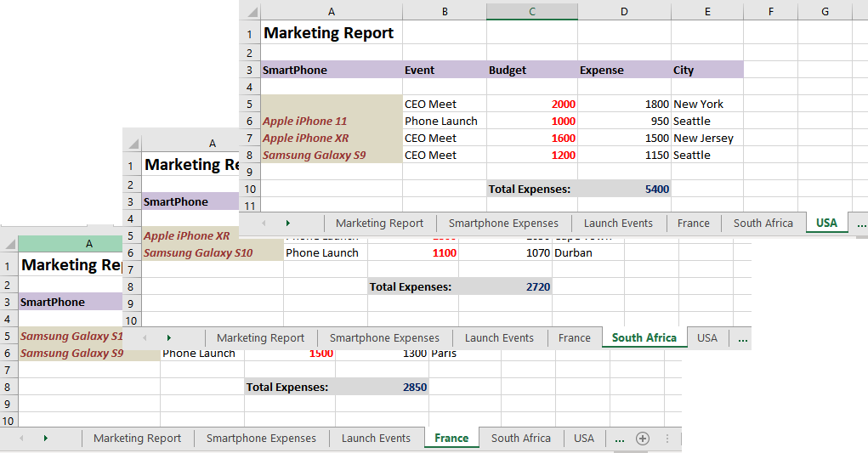
Task: Click budget value 1600
Action: [532, 139]
